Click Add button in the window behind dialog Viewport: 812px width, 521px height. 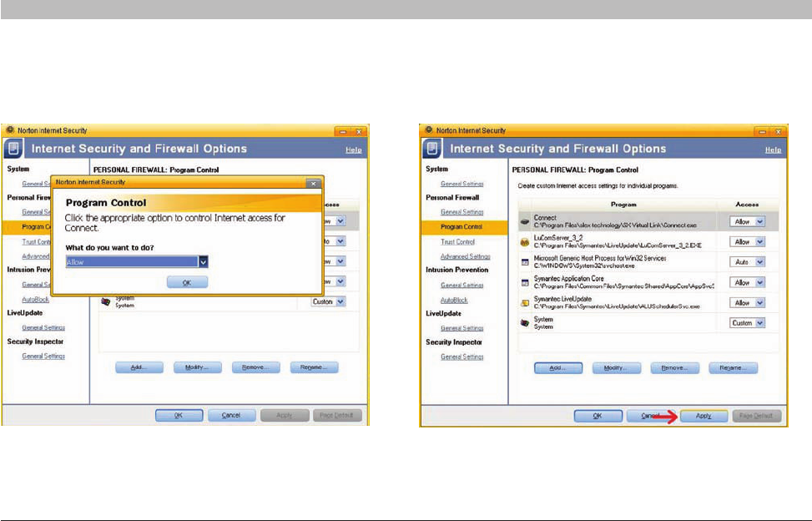pos(139,367)
